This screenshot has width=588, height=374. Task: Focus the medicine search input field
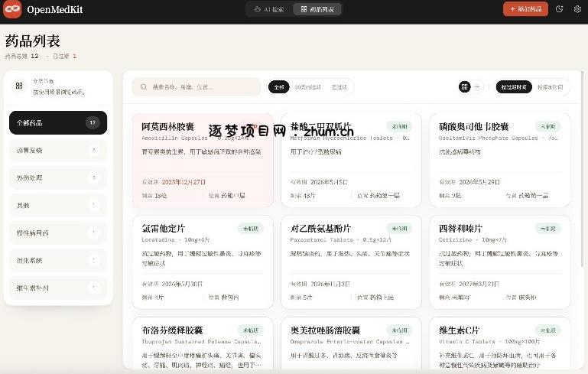[x=196, y=87]
